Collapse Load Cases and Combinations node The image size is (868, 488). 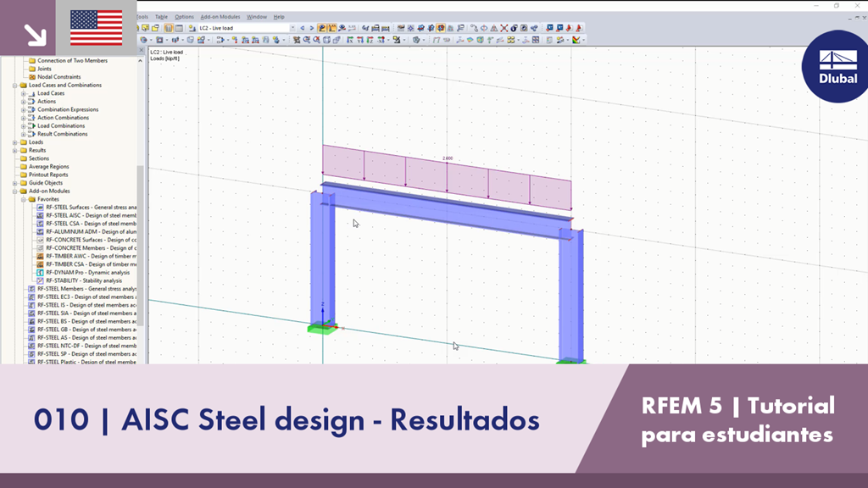click(x=15, y=86)
